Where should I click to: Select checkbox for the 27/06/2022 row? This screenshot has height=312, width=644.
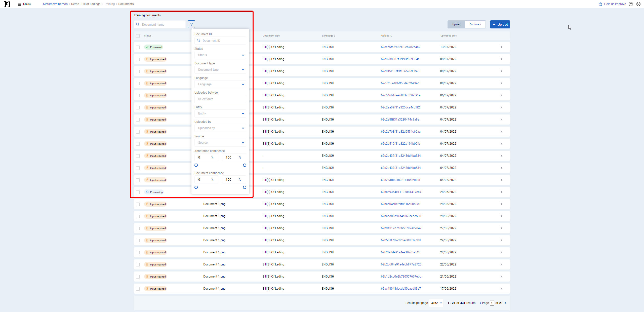coord(138,228)
